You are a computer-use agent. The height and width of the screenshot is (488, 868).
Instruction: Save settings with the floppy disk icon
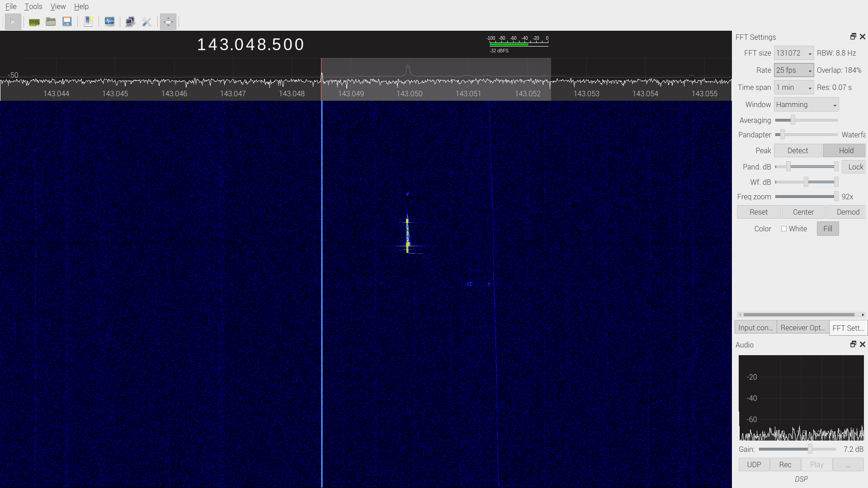67,22
